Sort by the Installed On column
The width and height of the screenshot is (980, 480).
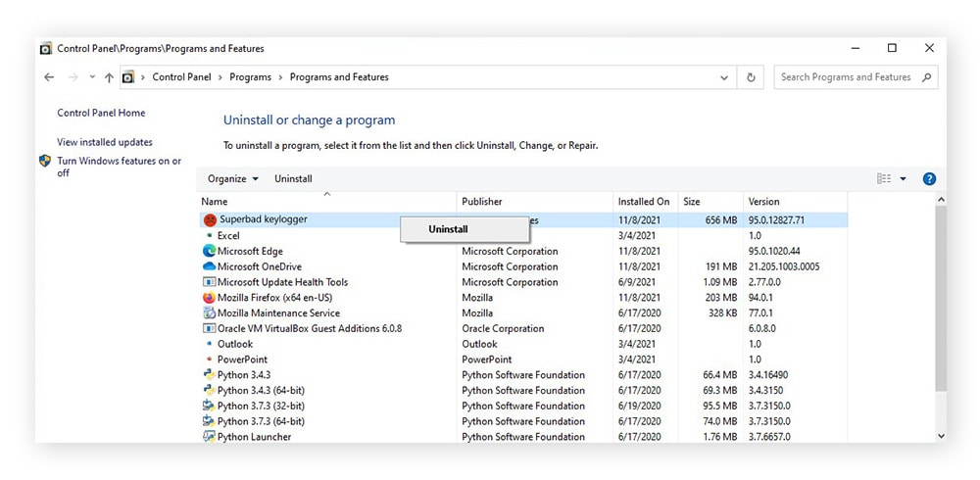pos(646,201)
